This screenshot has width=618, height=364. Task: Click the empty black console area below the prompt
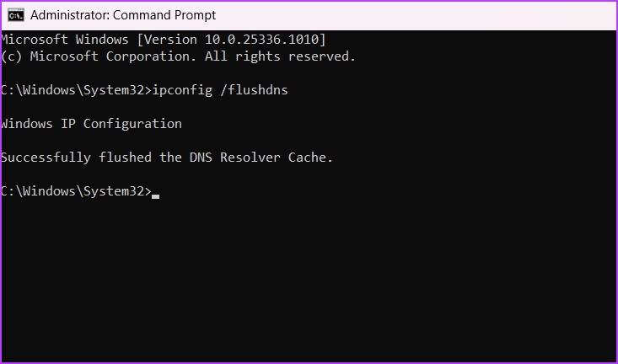[x=309, y=280]
